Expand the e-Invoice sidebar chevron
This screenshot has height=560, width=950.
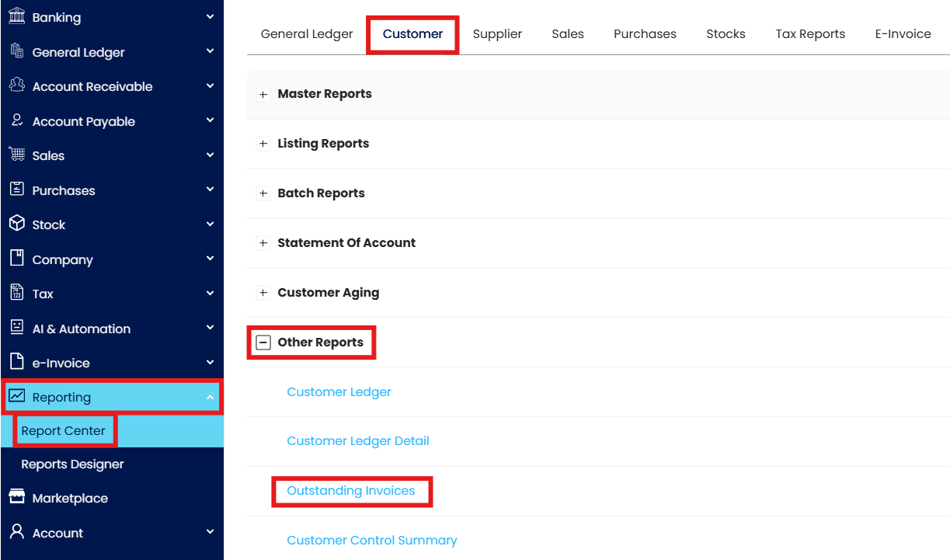[x=210, y=362]
